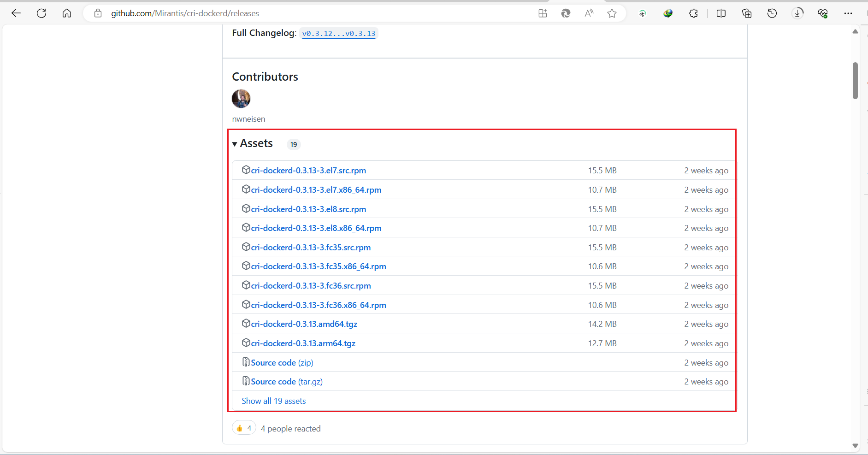The width and height of the screenshot is (868, 455).
Task: Download cri-dockerd-0.3.13-3.el8.x86_64.rpm
Action: [316, 228]
